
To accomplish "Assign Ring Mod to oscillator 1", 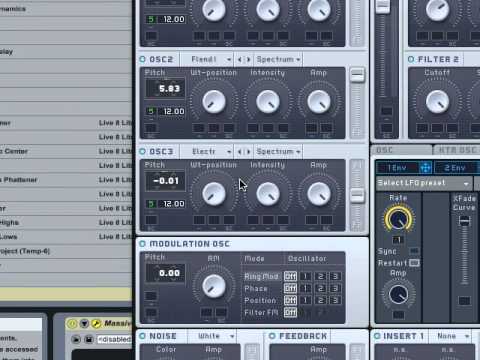I will pyautogui.click(x=305, y=276).
